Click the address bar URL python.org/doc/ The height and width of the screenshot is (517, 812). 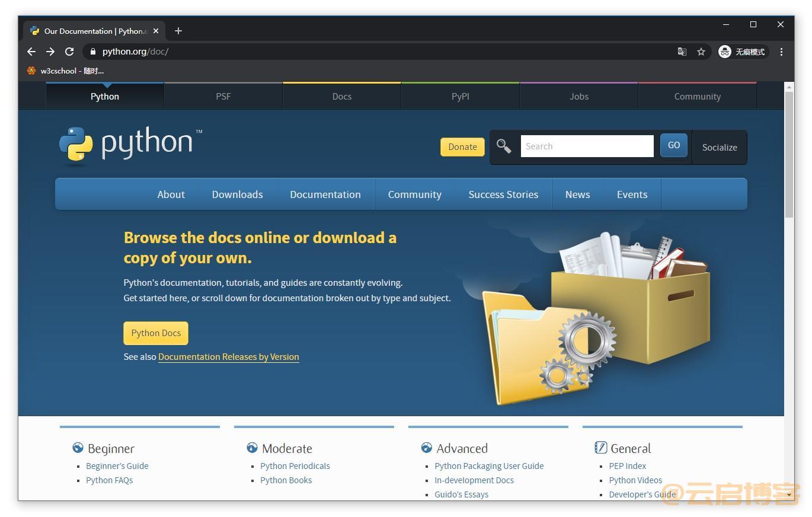pos(135,52)
